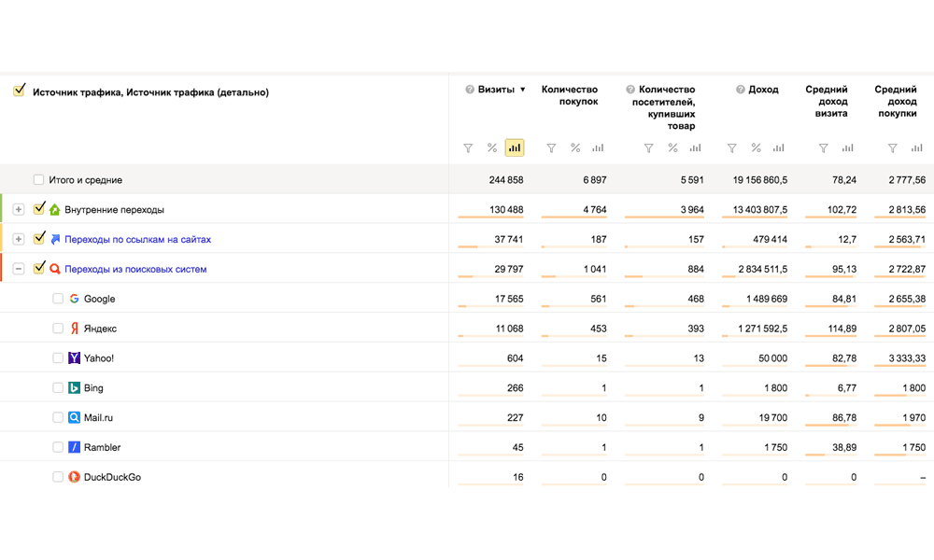Click Yahoo! average purchase value 3 333,33
Screen dimensions: 934x560
[x=907, y=358]
